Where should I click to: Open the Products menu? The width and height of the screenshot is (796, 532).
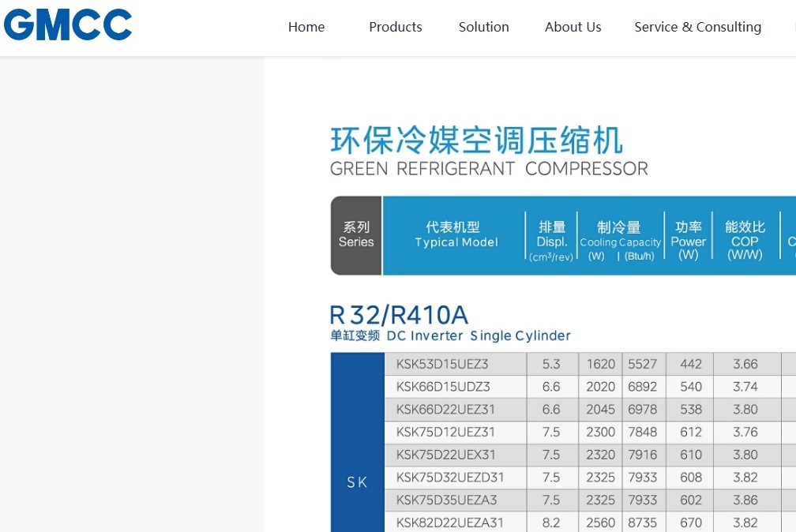[396, 27]
